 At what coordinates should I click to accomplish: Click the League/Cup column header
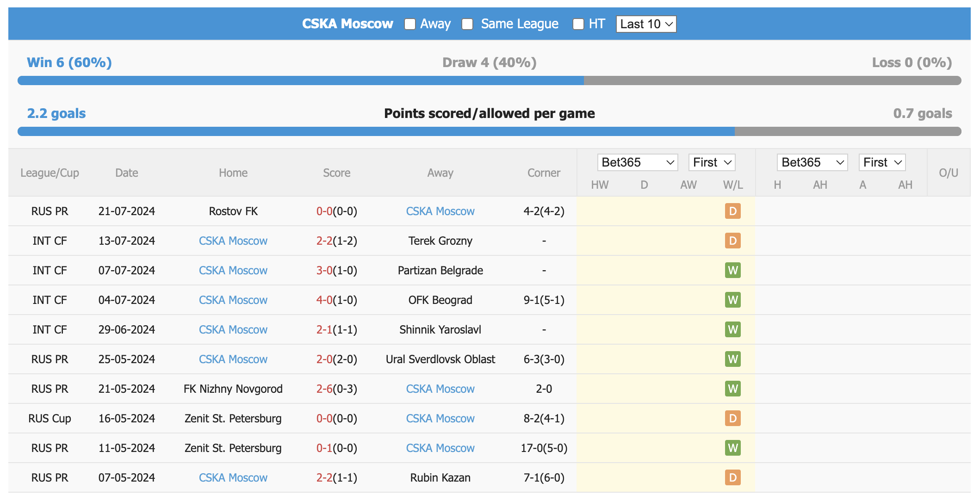tap(50, 173)
